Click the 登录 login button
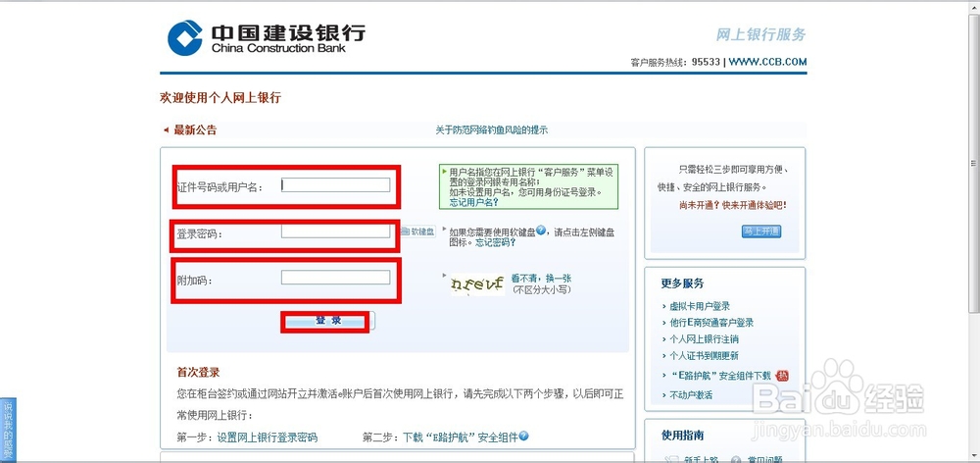980x463 pixels. [x=327, y=321]
